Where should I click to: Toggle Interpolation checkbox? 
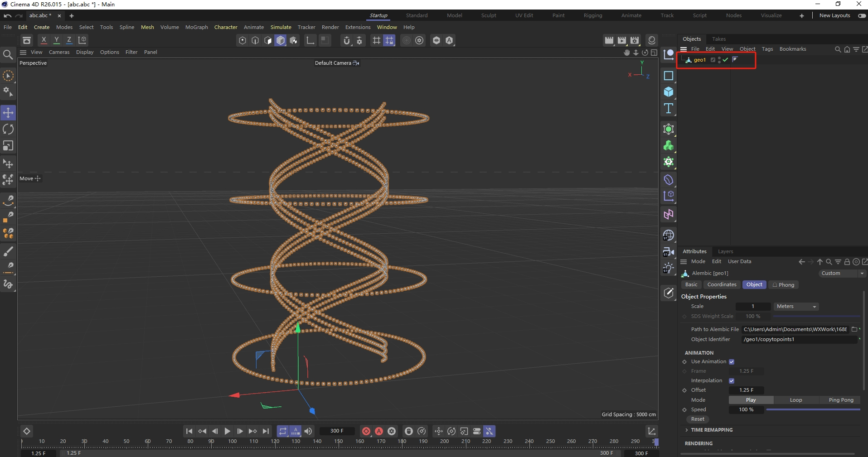732,381
